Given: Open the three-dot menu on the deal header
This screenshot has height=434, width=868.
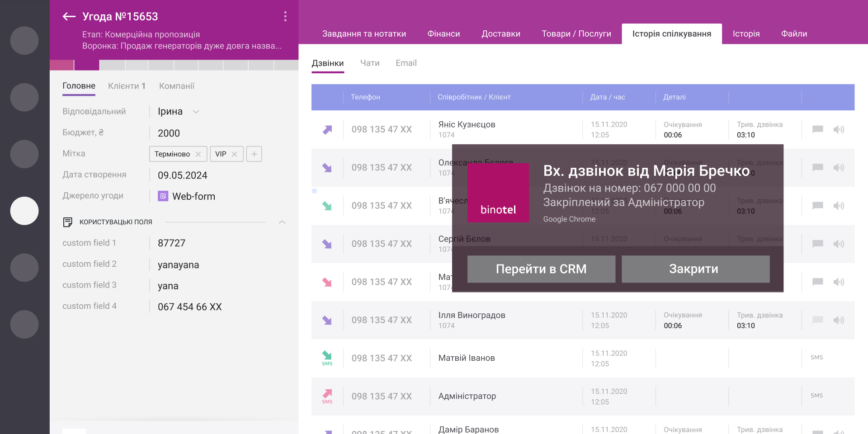Looking at the screenshot, I should click(x=285, y=16).
